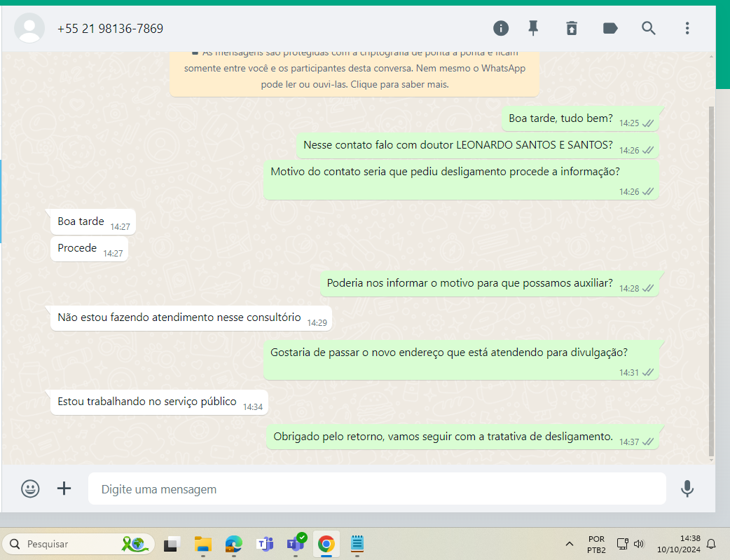This screenshot has width=730, height=560.
Task: Click the contact profile avatar
Action: tap(29, 28)
